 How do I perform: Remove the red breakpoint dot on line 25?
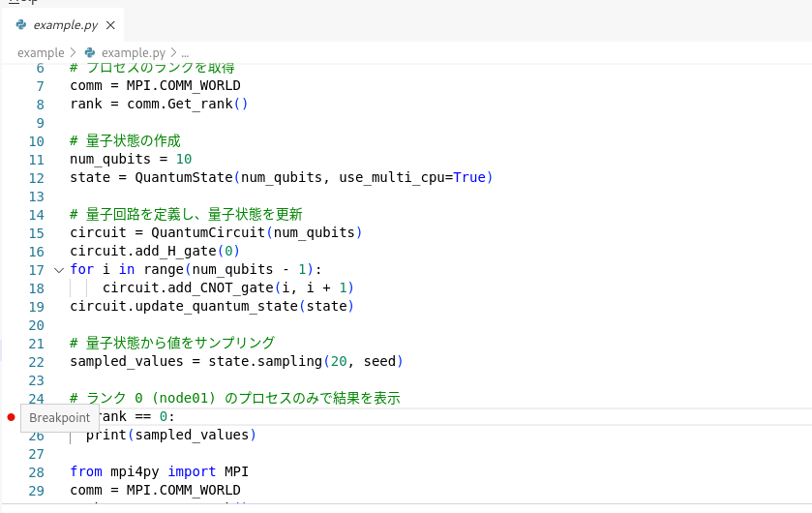point(11,417)
